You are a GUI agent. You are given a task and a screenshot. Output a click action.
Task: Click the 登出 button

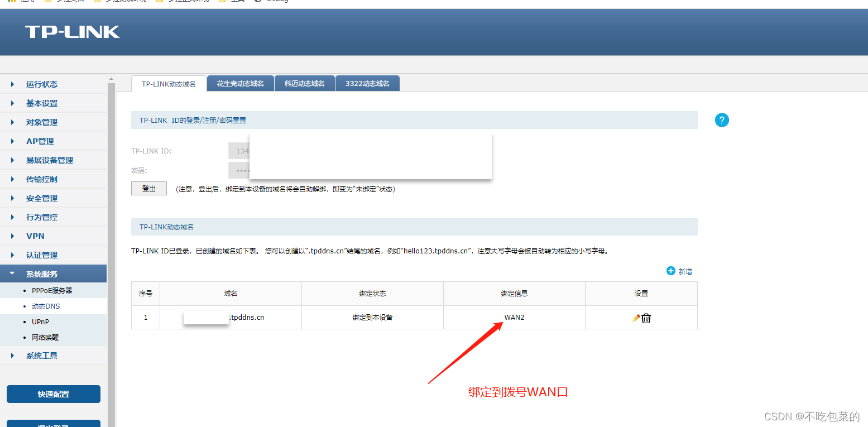click(149, 189)
